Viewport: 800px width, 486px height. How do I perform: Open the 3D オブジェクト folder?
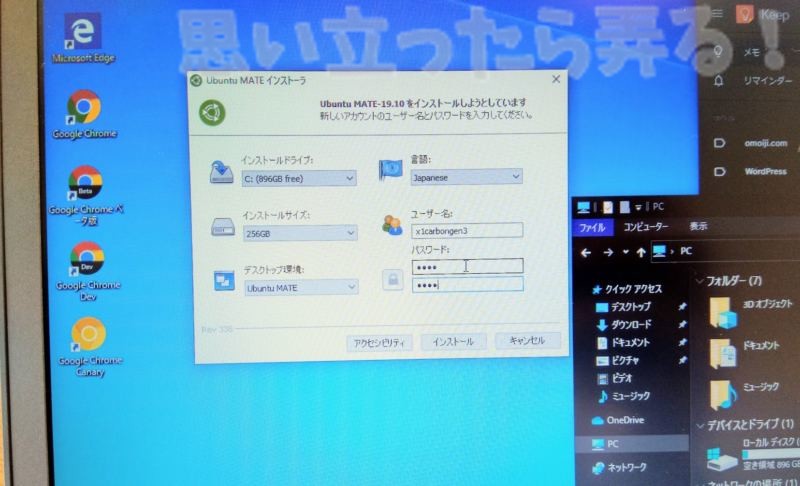click(751, 312)
